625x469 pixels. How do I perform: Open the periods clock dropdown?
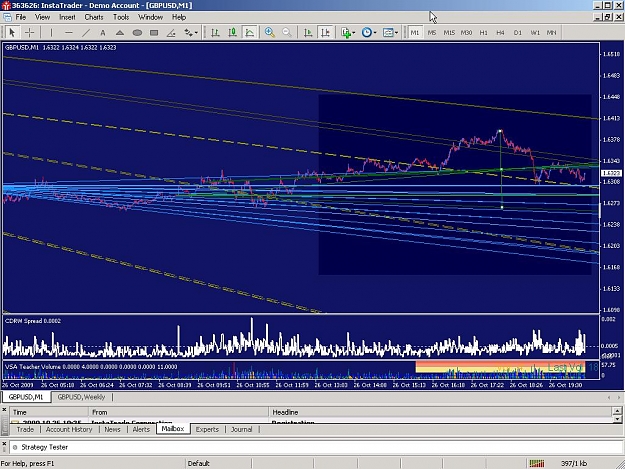[x=369, y=33]
